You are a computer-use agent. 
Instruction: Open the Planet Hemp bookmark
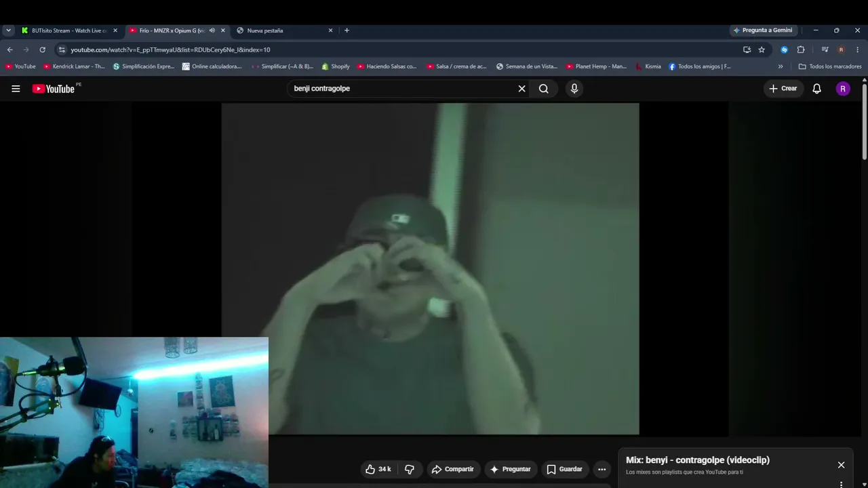596,66
